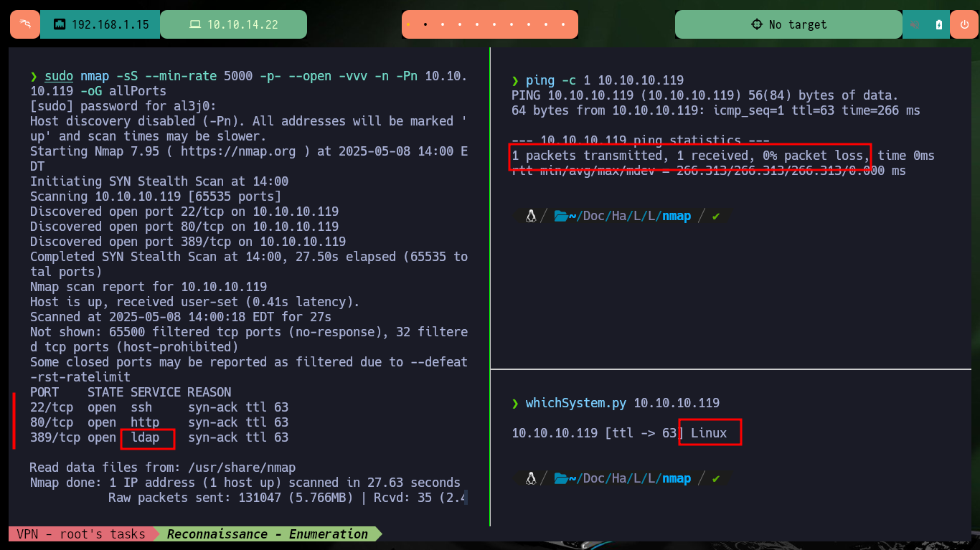Toggle the muted volume icon
The image size is (980, 550).
(x=915, y=24)
